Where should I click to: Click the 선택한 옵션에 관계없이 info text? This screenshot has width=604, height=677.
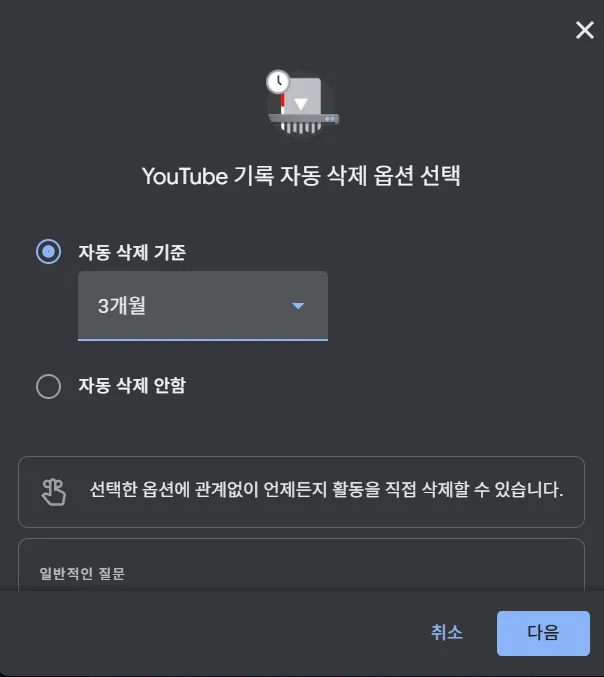tap(326, 490)
